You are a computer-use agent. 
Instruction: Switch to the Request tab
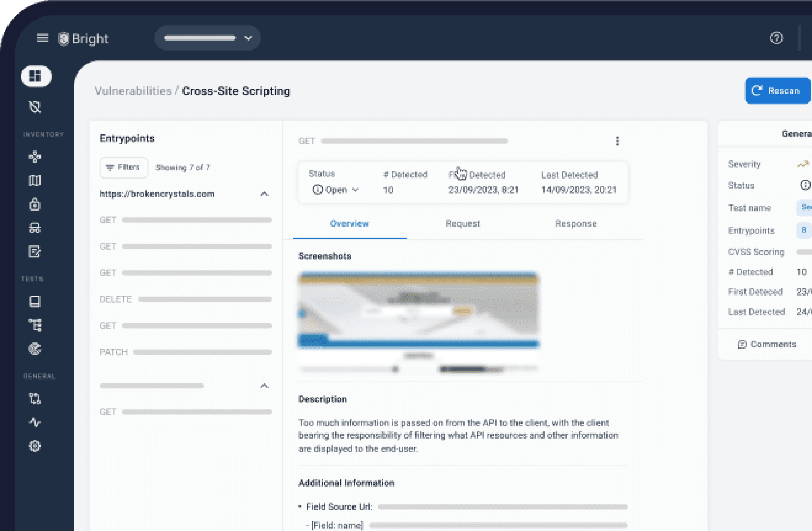click(x=463, y=224)
